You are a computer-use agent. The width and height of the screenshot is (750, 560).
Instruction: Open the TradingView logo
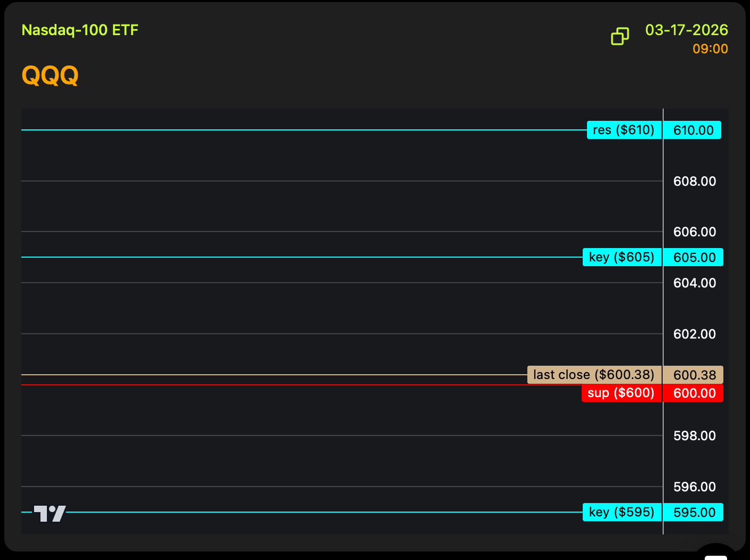pos(50,513)
